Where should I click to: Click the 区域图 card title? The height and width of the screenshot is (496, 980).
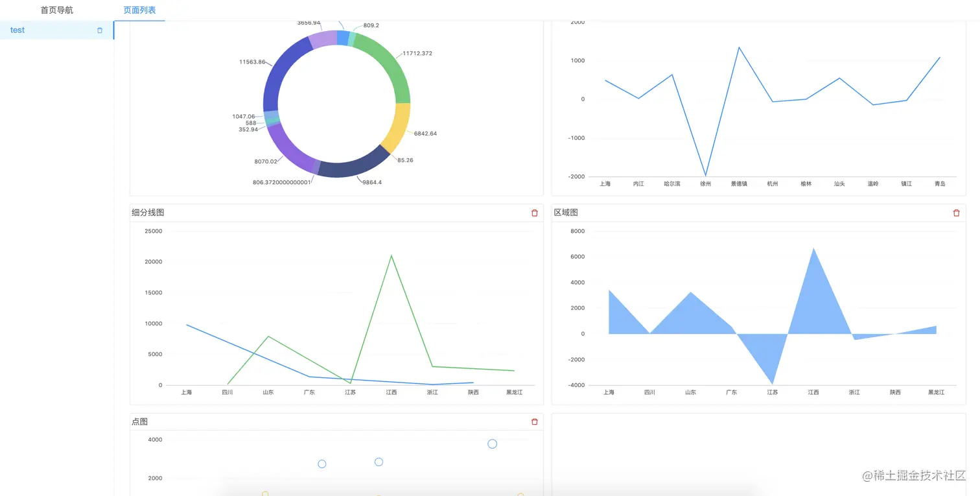click(x=566, y=213)
